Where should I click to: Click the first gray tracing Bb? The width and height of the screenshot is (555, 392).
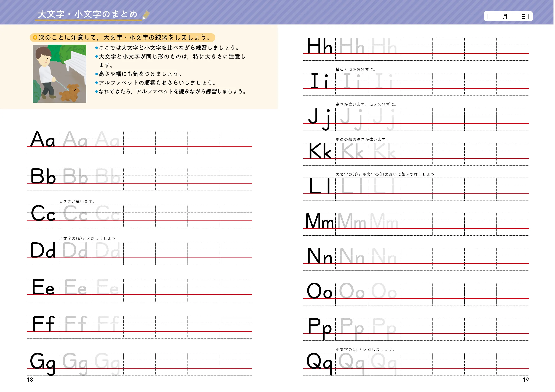75,176
